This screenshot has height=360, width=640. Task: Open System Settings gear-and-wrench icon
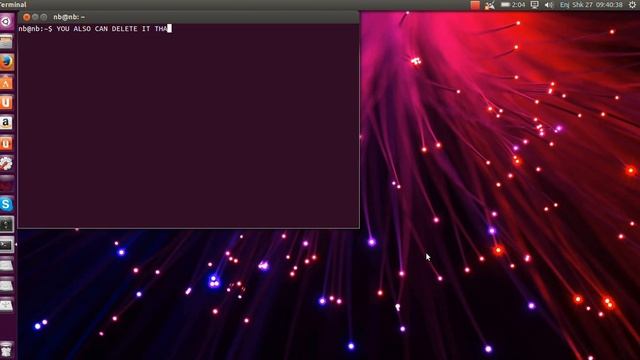pyautogui.click(x=6, y=164)
